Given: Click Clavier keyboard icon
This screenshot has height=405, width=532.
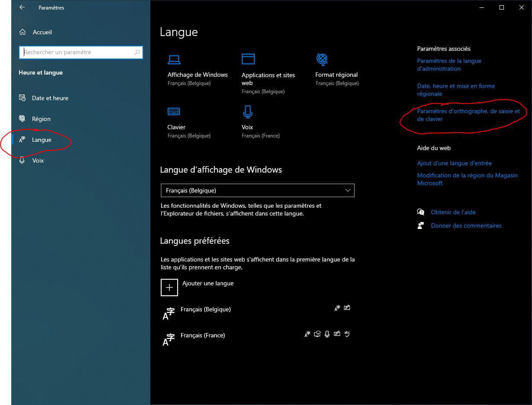Looking at the screenshot, I should coord(174,111).
